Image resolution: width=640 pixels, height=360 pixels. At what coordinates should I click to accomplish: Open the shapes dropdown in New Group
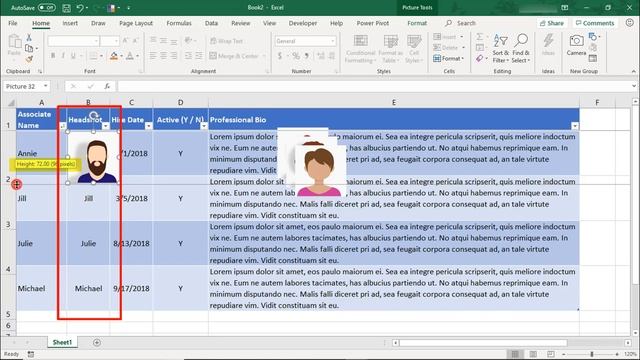tap(594, 37)
